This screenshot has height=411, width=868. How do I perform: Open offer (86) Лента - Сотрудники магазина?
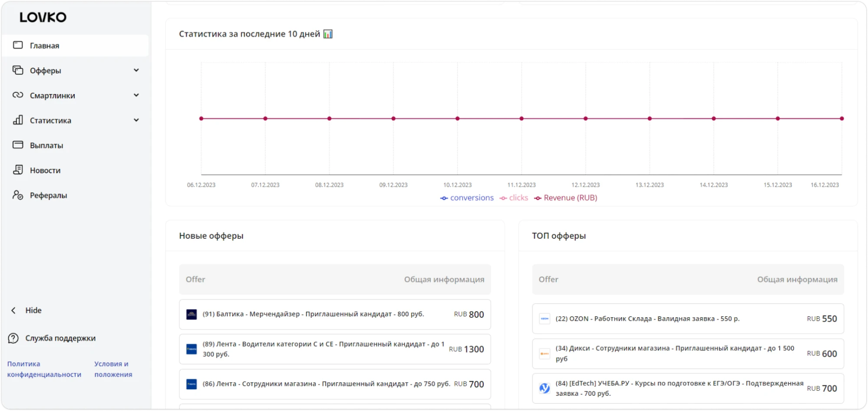pyautogui.click(x=335, y=384)
